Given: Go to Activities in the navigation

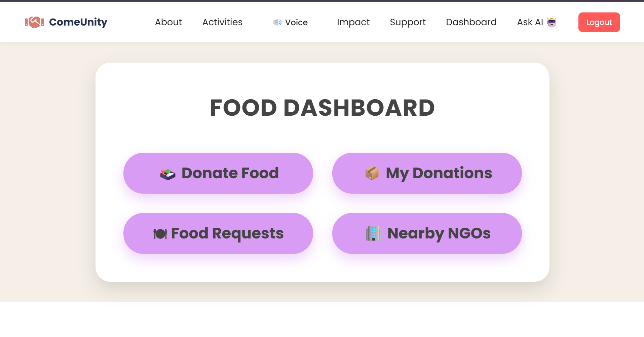Looking at the screenshot, I should (x=222, y=22).
